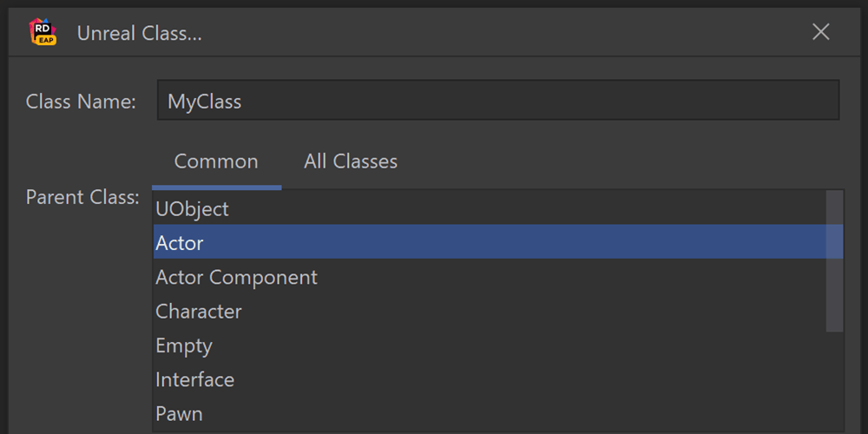This screenshot has width=868, height=434.
Task: Click the blue underline beneath Common tab
Action: point(216,187)
